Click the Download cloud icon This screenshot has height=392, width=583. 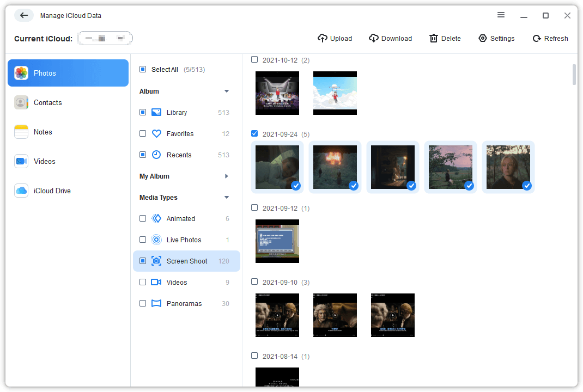[x=374, y=38]
